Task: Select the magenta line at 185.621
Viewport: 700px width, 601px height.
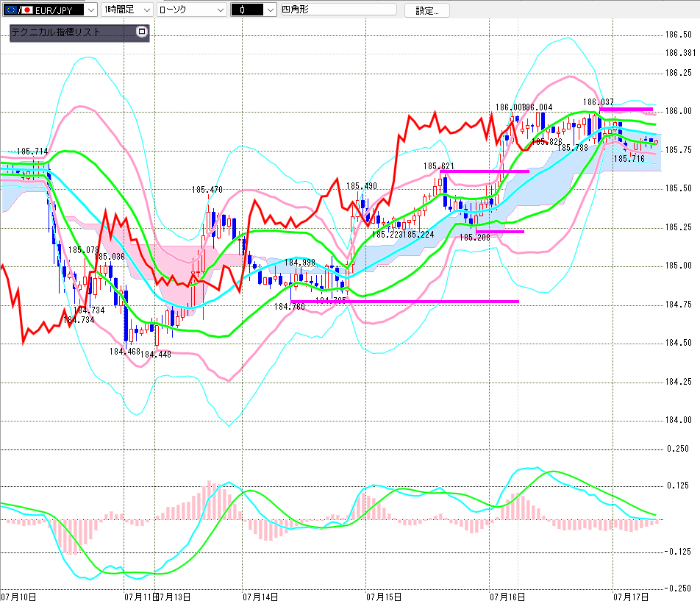Action: [485, 171]
